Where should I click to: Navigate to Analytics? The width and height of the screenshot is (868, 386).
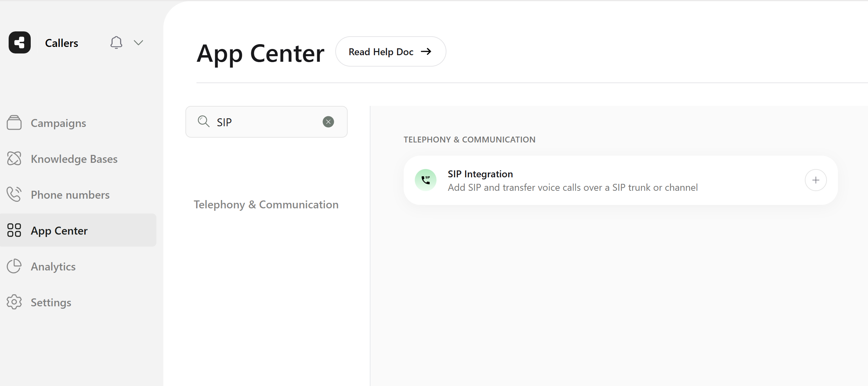53,267
